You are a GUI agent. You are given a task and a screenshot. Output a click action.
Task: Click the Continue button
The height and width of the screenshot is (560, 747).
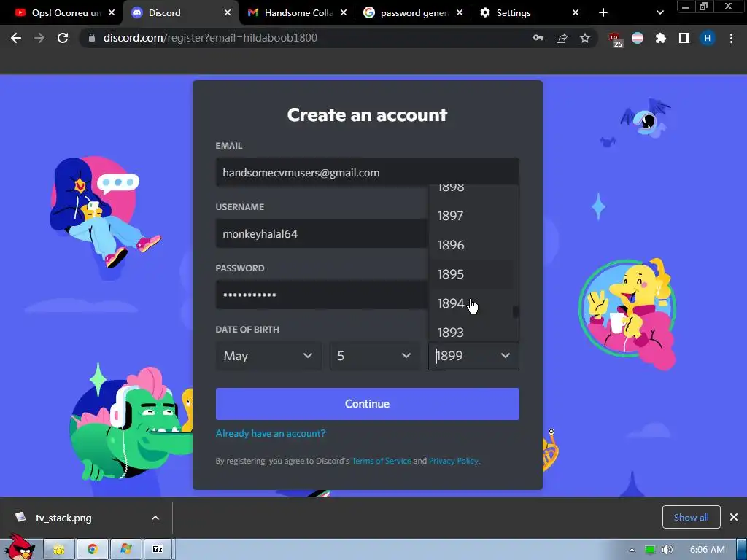coord(368,404)
